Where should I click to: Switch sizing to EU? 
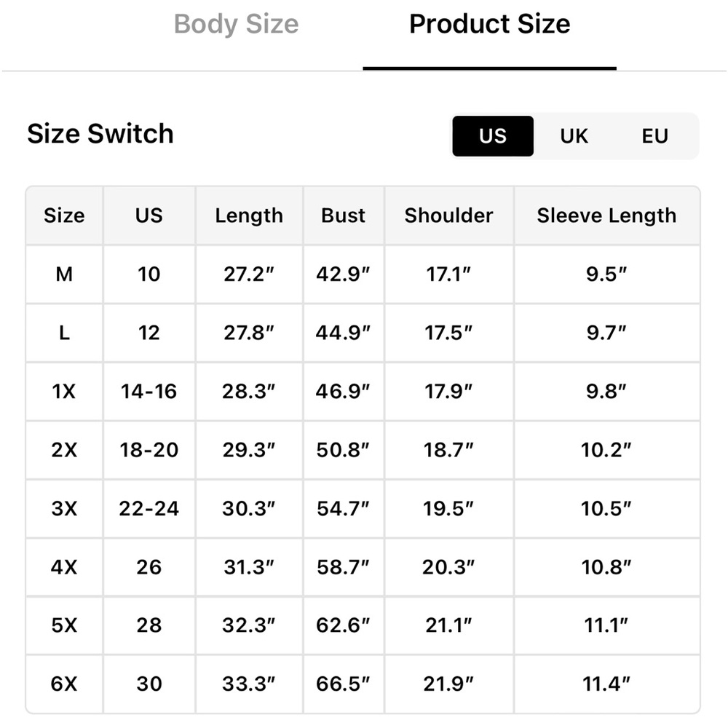654,136
